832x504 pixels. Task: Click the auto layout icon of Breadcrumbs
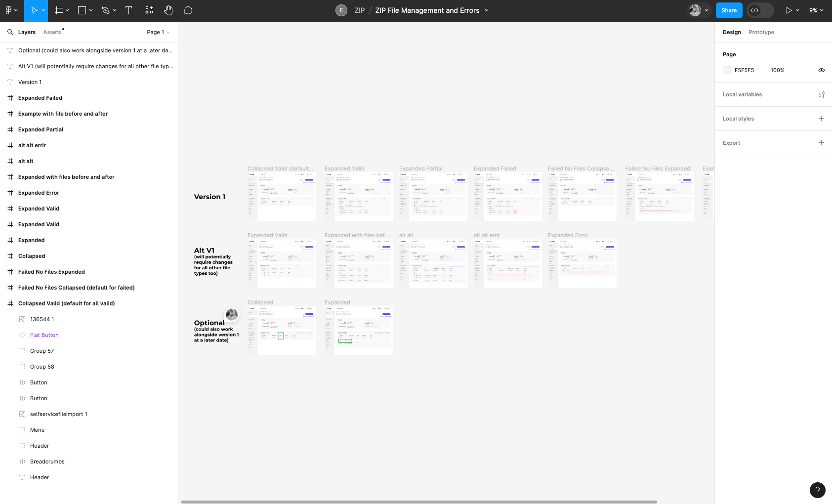22,462
